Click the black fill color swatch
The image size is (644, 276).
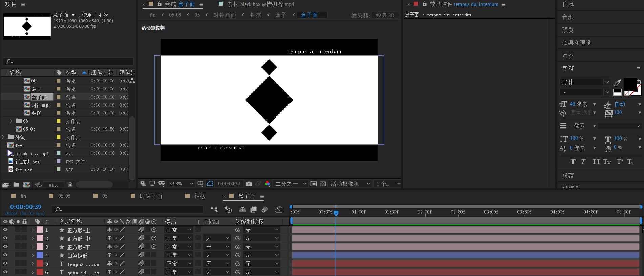click(629, 84)
